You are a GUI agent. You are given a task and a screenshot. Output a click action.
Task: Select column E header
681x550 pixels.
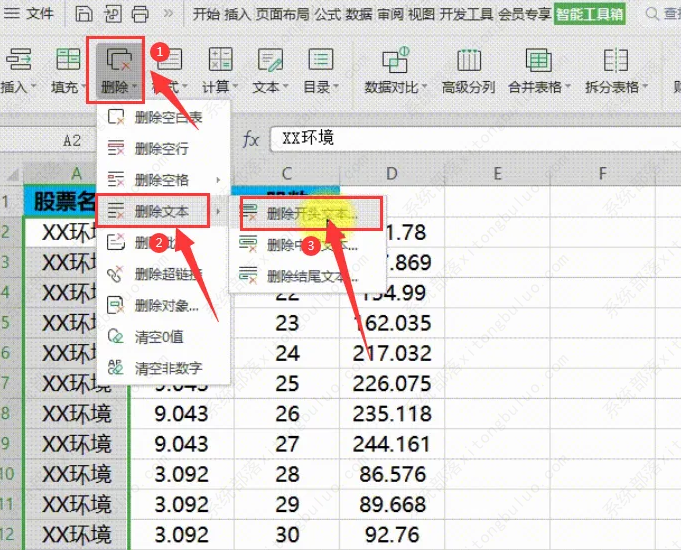tap(497, 174)
